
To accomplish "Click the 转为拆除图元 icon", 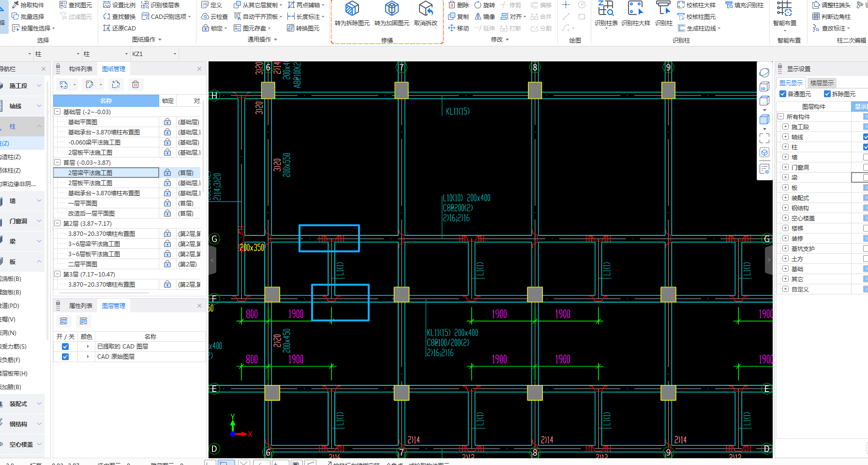I will 352,9.
